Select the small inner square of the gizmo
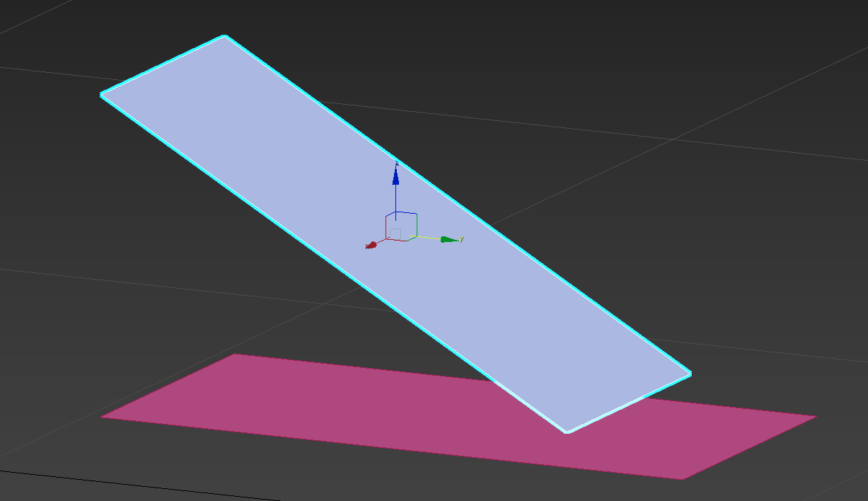The image size is (868, 501). click(395, 234)
